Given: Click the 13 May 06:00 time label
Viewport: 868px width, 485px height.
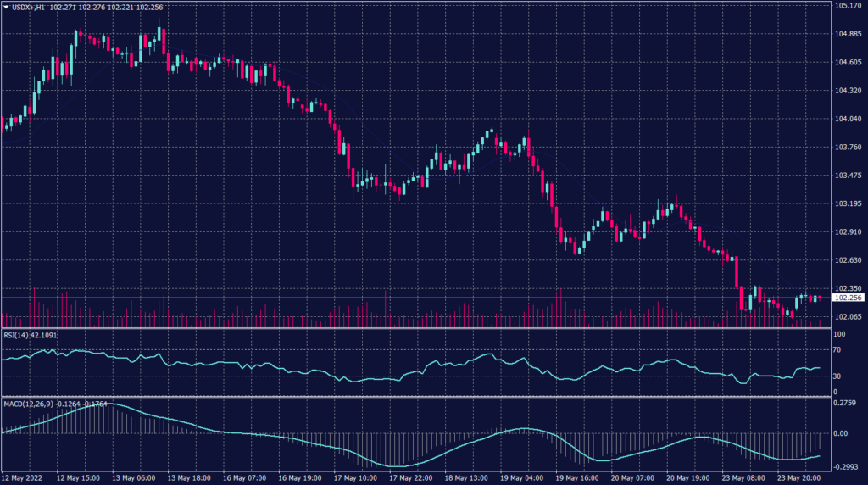Looking at the screenshot, I should (x=136, y=477).
